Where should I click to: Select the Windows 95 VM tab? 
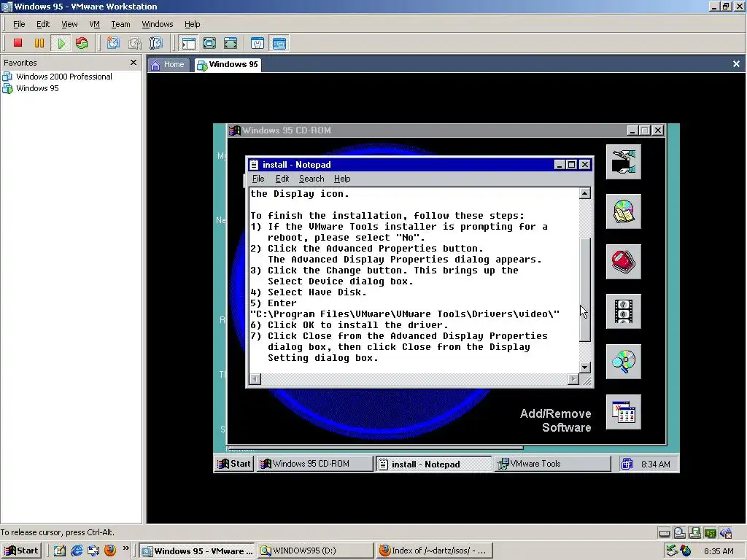(x=228, y=64)
